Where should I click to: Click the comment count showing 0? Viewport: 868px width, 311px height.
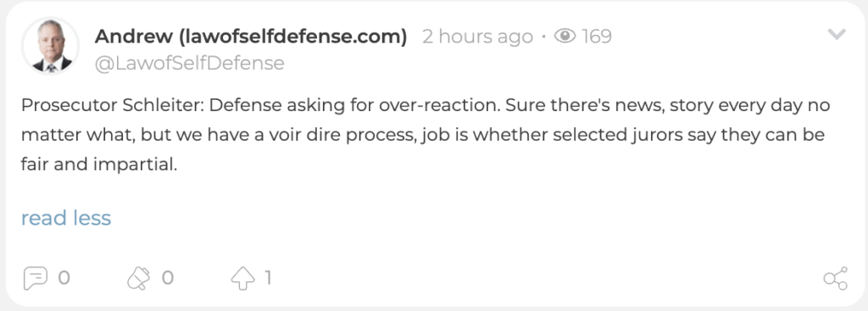(64, 278)
